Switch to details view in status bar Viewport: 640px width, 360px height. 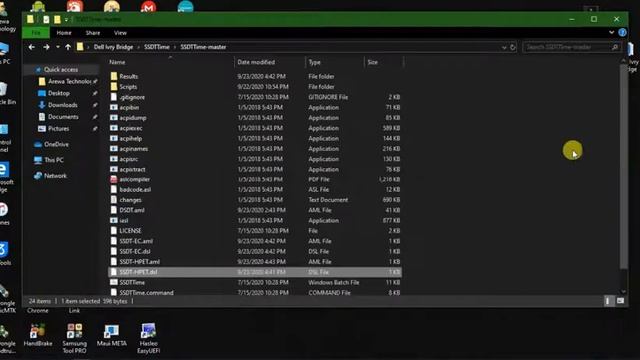607,301
